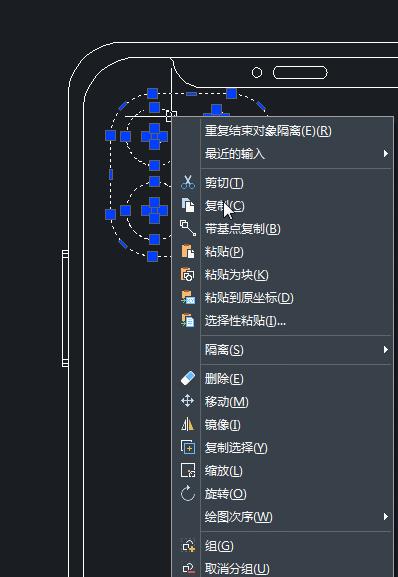
Task: Click the icon beside 选择性粘贴
Action: [x=188, y=320]
